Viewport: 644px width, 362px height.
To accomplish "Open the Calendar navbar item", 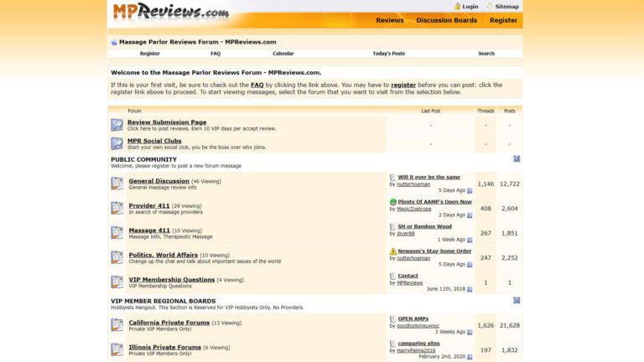I will 283,54.
